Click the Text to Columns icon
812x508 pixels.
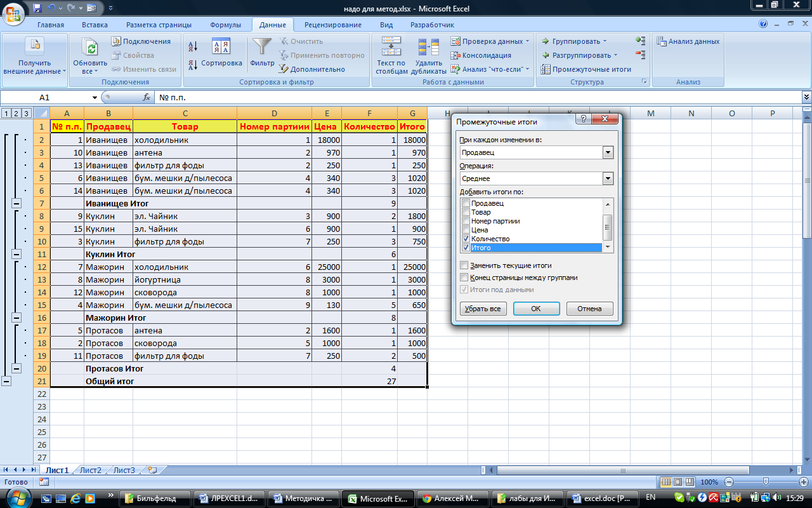[391, 48]
